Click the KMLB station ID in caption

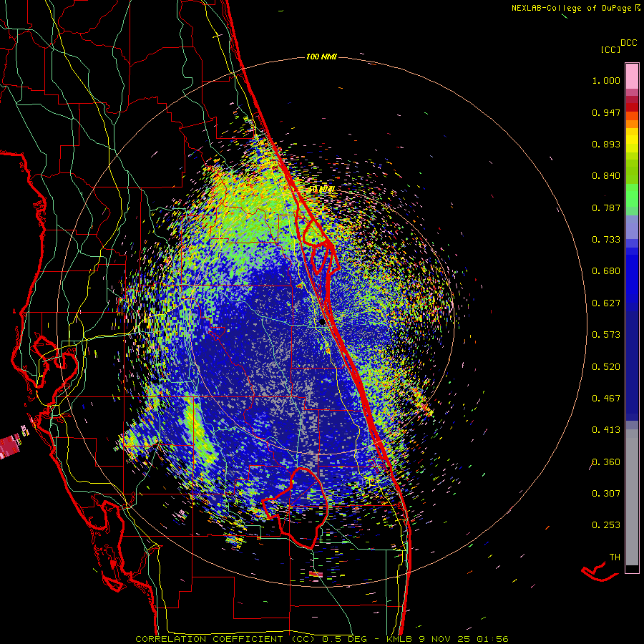coord(399,639)
